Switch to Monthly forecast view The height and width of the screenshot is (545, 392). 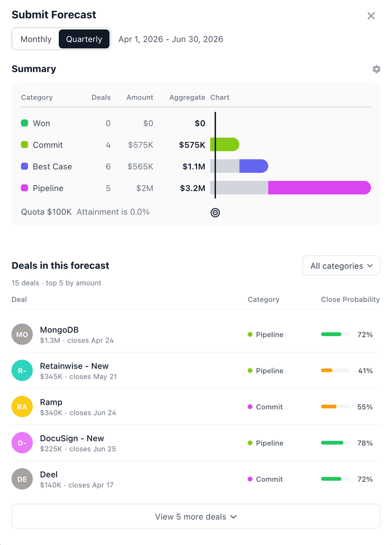(36, 39)
